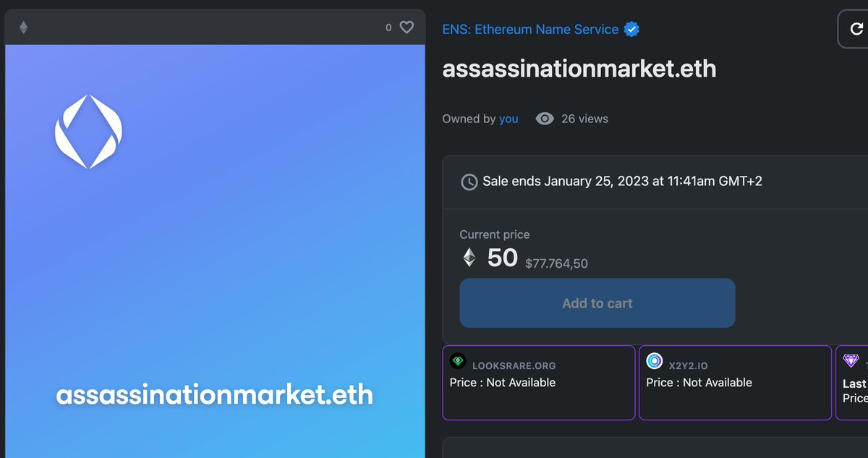Click the blue verified checkmark badge
This screenshot has height=458, width=868.
click(x=631, y=29)
